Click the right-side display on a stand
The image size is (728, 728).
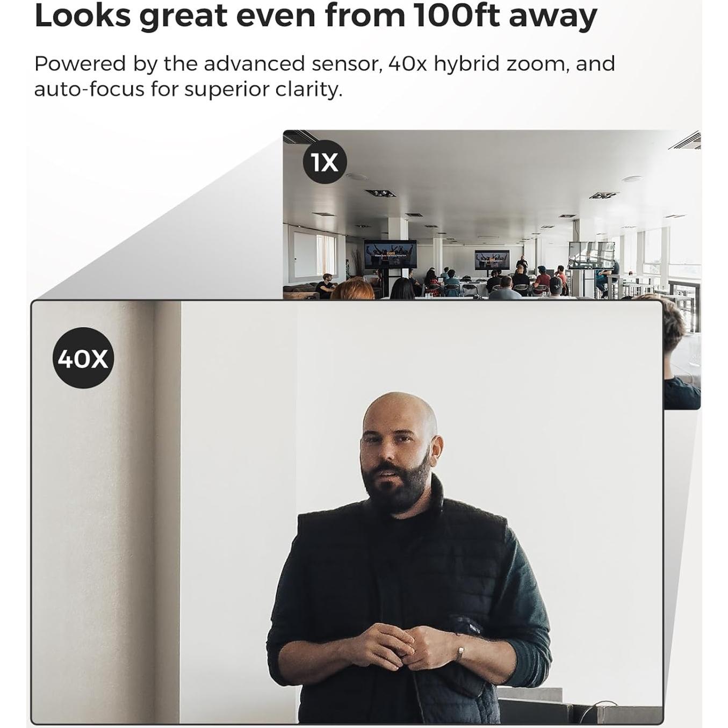tap(591, 255)
